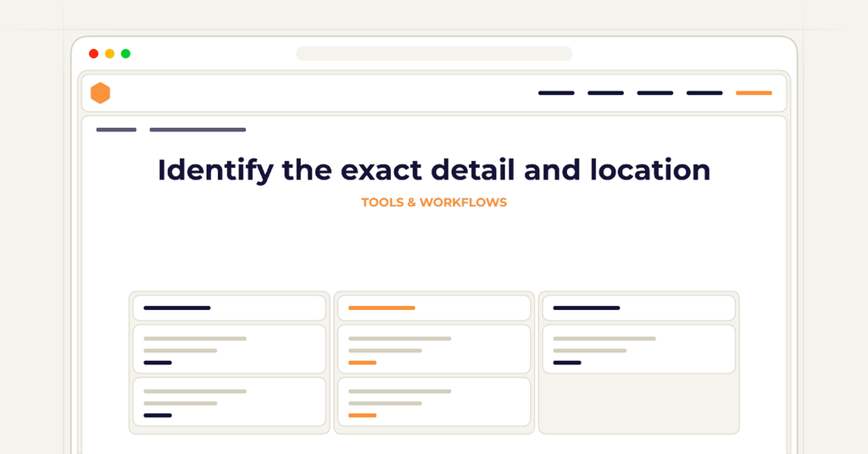The height and width of the screenshot is (454, 868).
Task: Select the right column header card
Action: pos(639,308)
